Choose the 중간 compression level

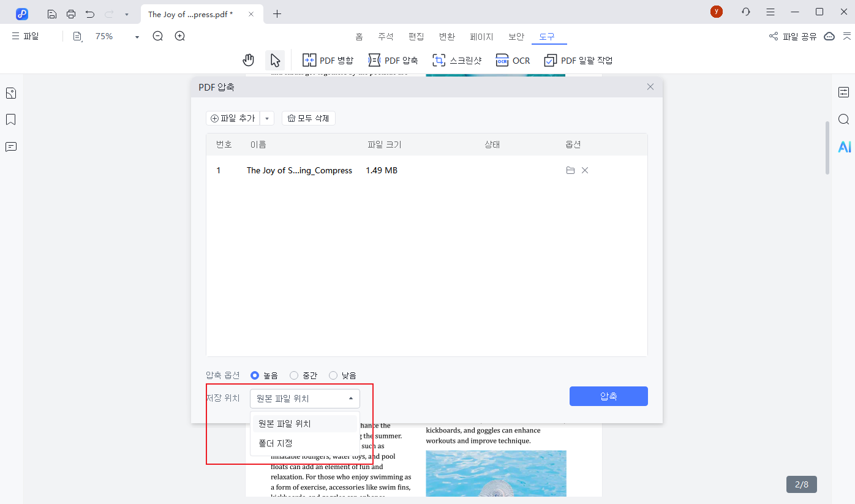[x=294, y=375]
